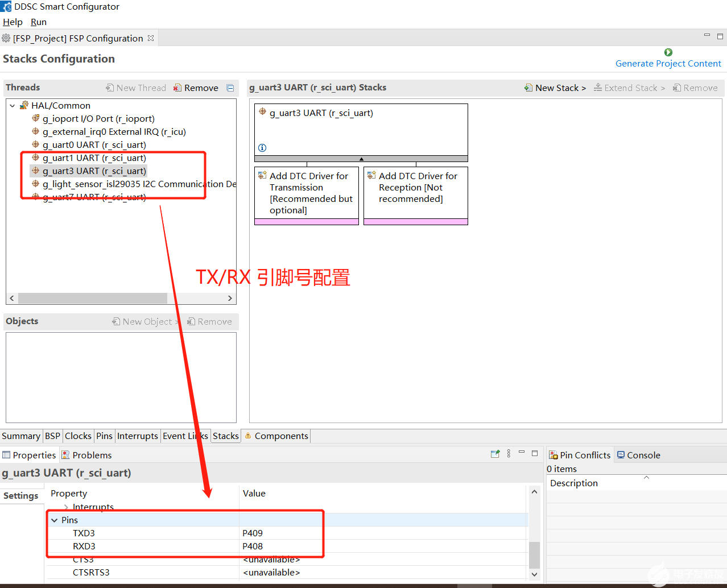
Task: Select g_light_sensor_isl29035 I2C Communication entry
Action: click(x=139, y=184)
